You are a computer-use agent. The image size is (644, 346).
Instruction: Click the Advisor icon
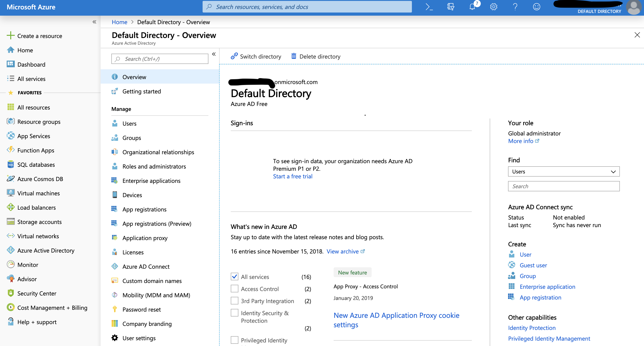[x=11, y=279]
